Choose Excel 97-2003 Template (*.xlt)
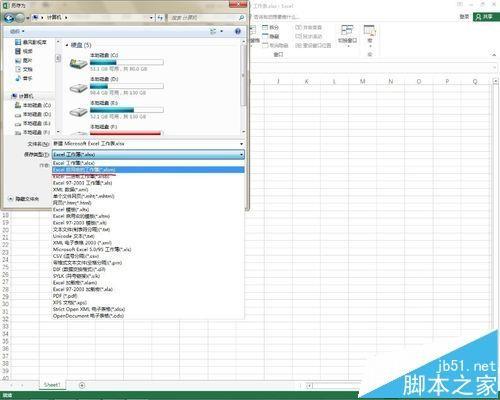The height and width of the screenshot is (400, 500). click(x=148, y=223)
